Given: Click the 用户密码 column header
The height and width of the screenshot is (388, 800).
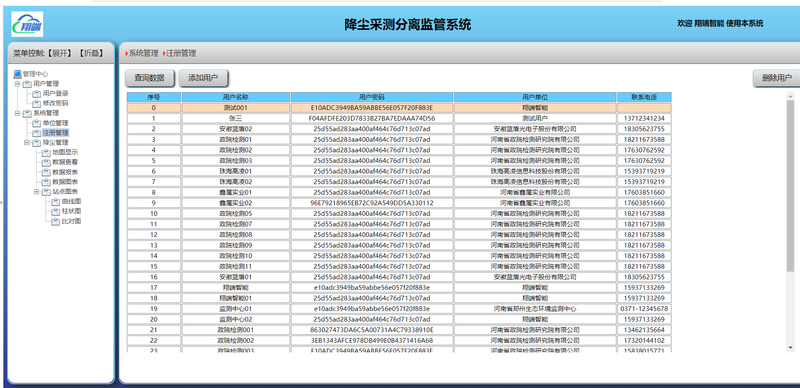Looking at the screenshot, I should click(x=371, y=97).
